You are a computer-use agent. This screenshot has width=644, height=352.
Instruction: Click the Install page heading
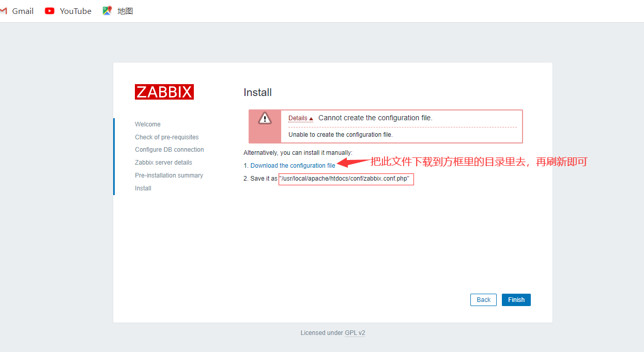point(257,92)
